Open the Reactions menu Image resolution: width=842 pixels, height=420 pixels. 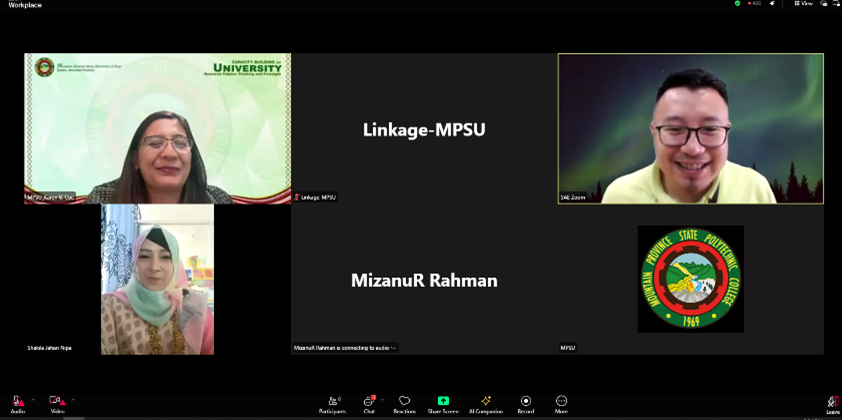pyautogui.click(x=404, y=402)
